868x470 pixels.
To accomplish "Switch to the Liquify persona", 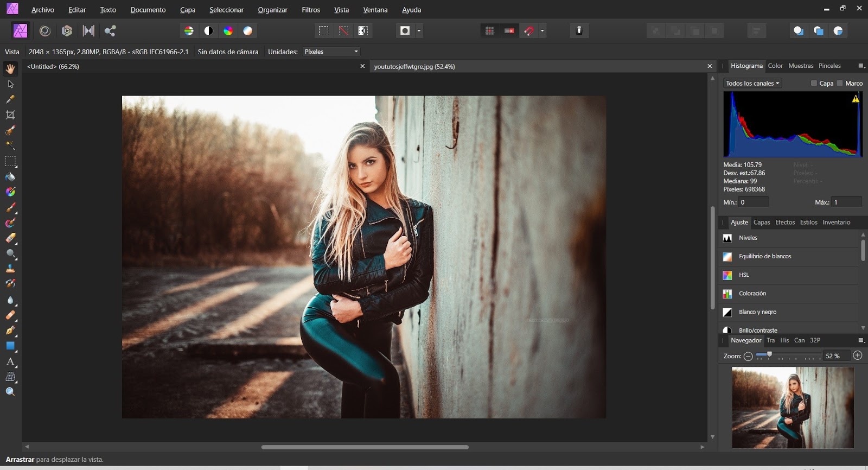I will click(x=45, y=31).
